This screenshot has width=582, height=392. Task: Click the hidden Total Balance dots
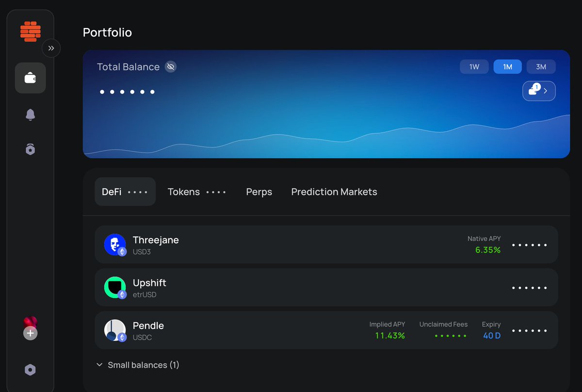(127, 92)
